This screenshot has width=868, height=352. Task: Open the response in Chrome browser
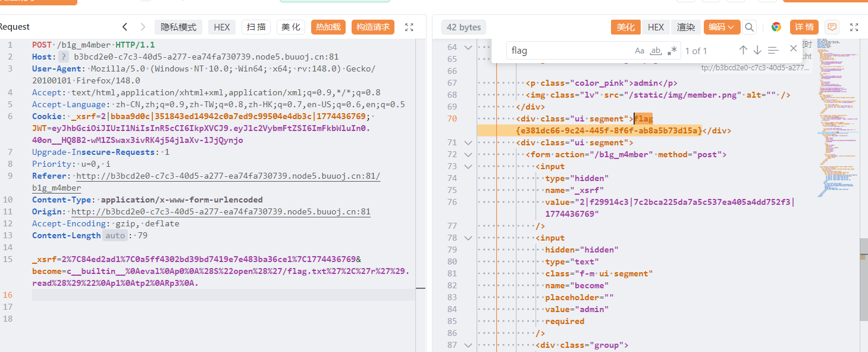point(776,27)
